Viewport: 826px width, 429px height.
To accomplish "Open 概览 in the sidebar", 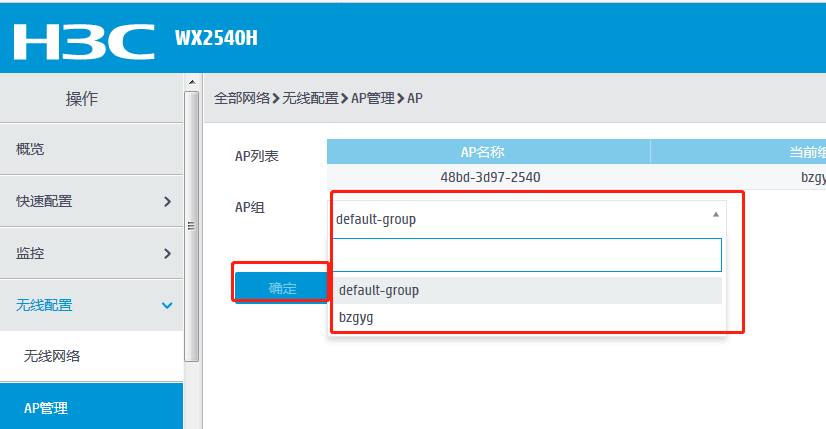I will pos(30,149).
